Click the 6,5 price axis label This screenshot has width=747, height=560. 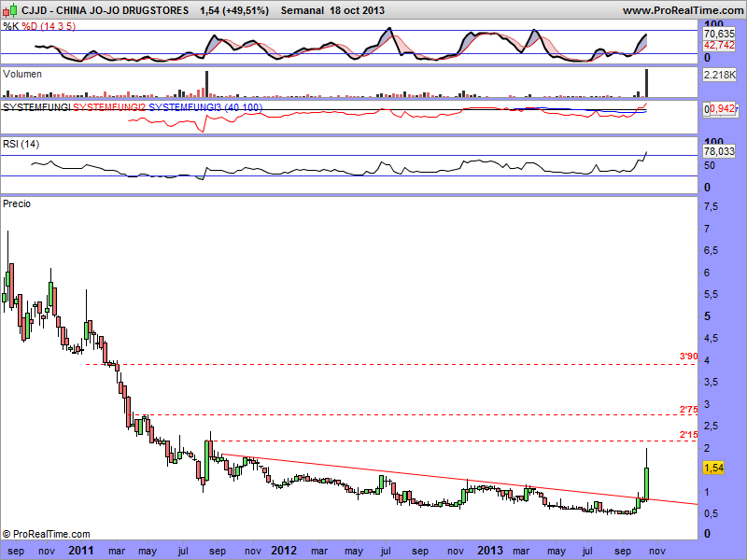[711, 250]
